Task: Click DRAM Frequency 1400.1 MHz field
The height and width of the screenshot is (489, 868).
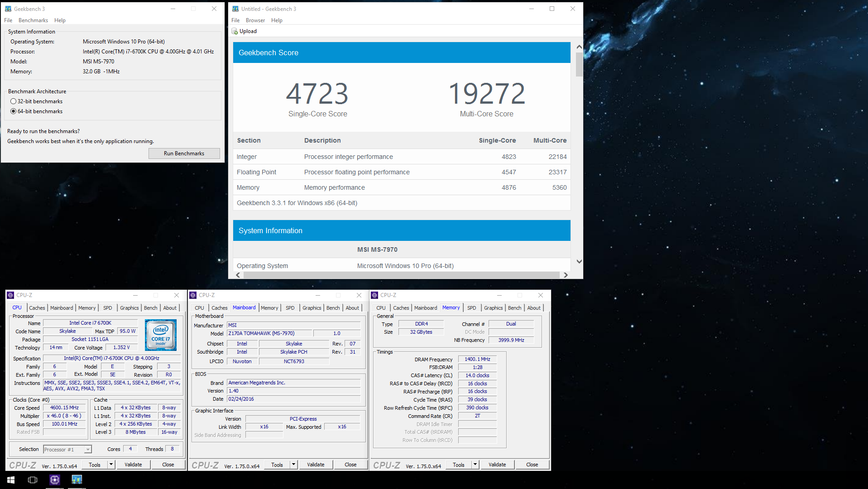Action: [x=477, y=359]
